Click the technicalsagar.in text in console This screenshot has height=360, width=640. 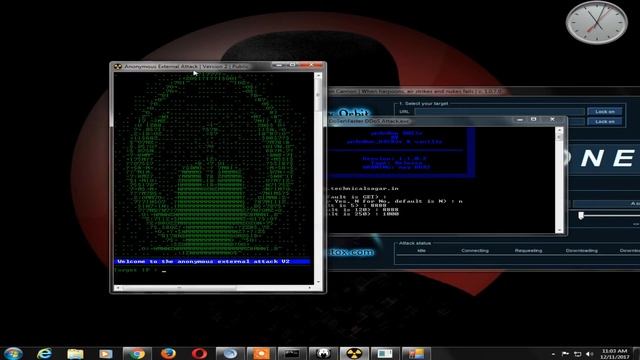click(x=364, y=189)
